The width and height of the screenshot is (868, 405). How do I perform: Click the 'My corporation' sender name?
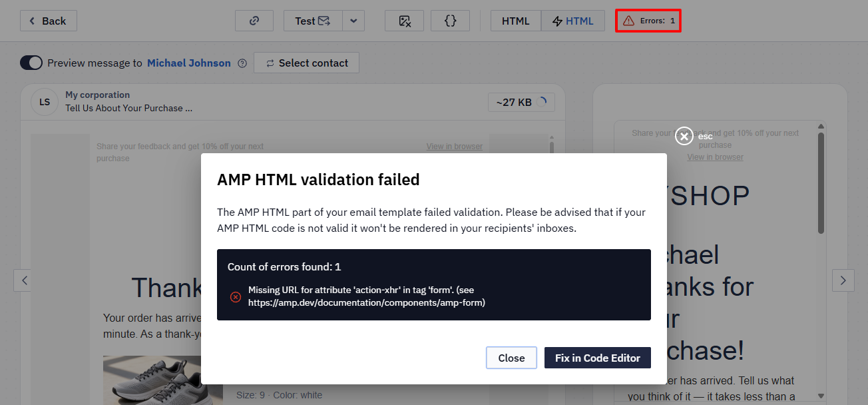pos(97,95)
